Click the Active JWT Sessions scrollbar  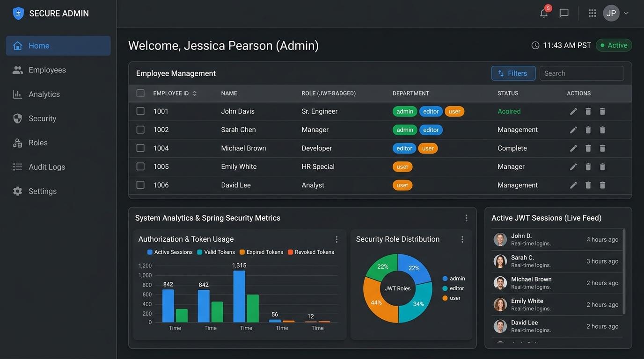(x=624, y=271)
